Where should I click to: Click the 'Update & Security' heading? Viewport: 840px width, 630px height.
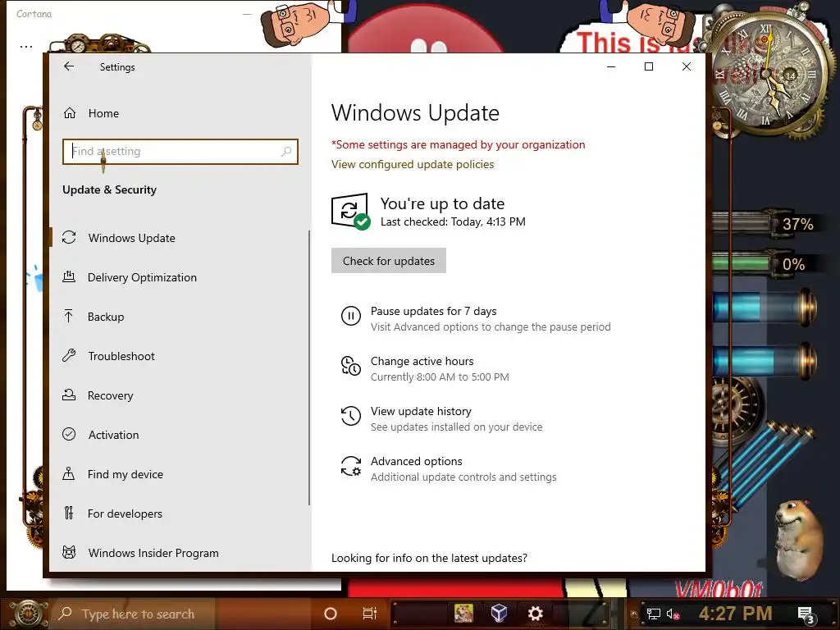point(109,189)
